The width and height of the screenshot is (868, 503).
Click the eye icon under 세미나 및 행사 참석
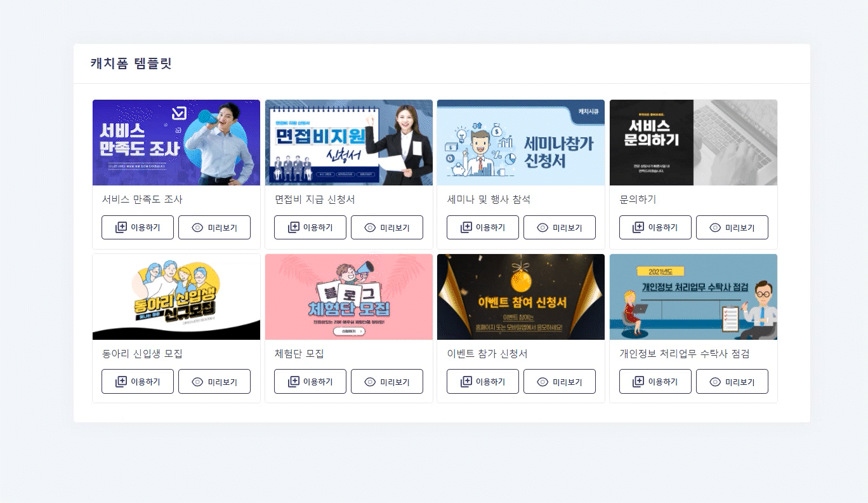pyautogui.click(x=542, y=227)
